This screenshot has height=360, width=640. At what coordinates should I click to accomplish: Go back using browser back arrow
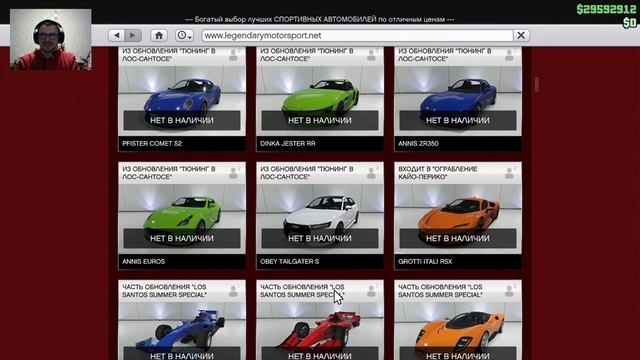point(117,36)
